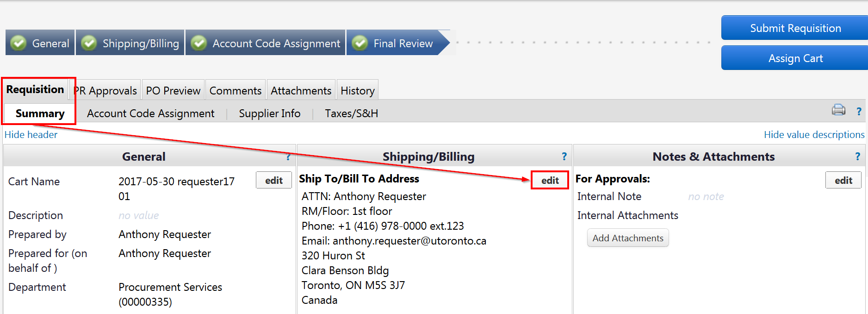The height and width of the screenshot is (314, 868).
Task: Open the Comments tab
Action: [x=235, y=91]
